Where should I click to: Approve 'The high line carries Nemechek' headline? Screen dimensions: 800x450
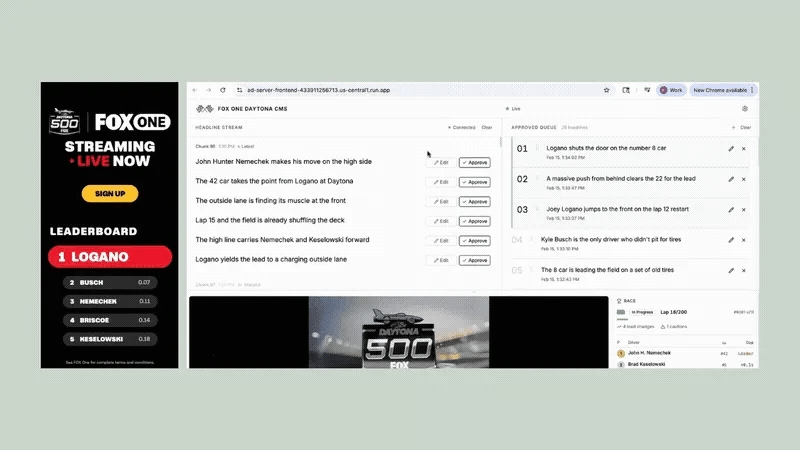474,241
